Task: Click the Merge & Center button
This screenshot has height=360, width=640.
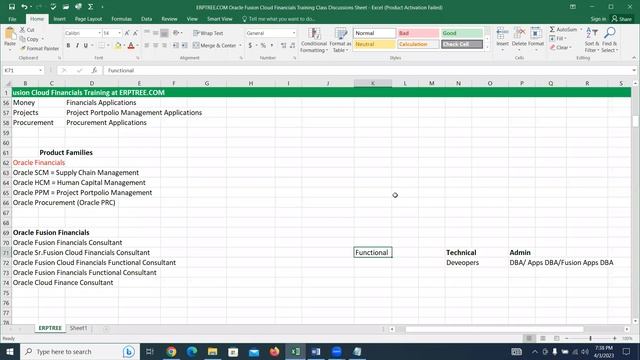Action: [215, 45]
